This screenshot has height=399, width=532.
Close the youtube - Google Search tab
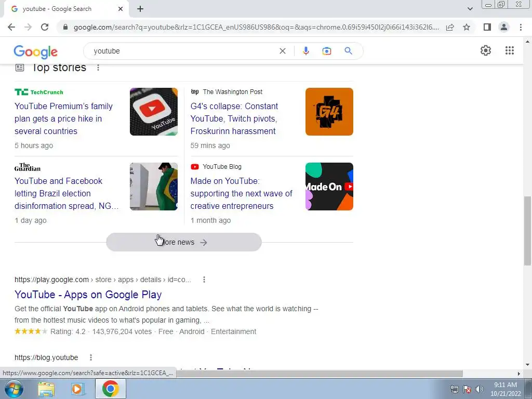tap(121, 9)
